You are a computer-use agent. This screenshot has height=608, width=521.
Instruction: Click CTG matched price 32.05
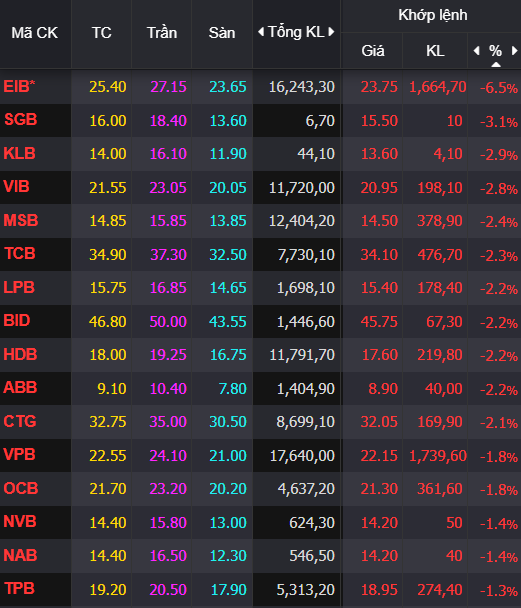coord(379,421)
